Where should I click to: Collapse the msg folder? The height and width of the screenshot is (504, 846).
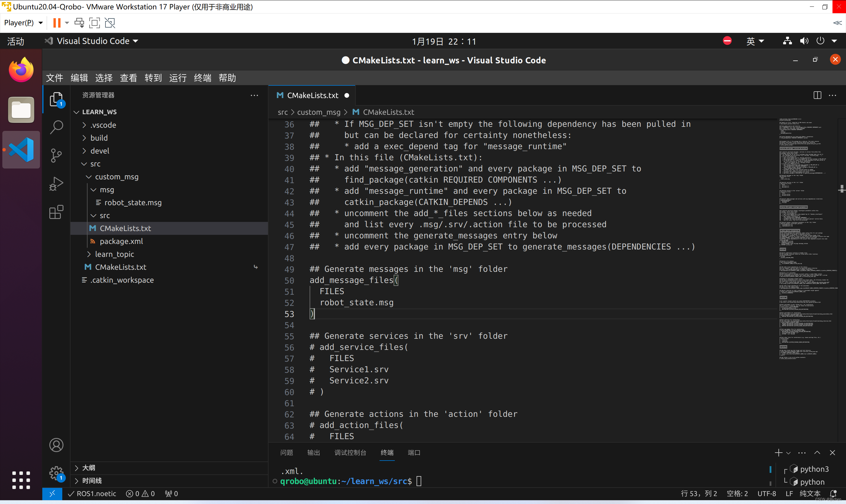pyautogui.click(x=107, y=190)
